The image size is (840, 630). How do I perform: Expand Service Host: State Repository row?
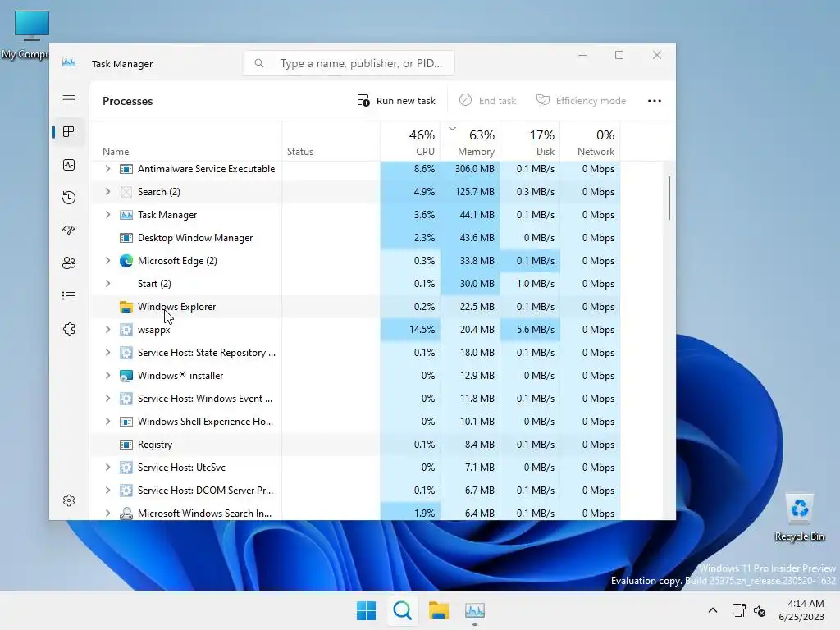tap(107, 353)
